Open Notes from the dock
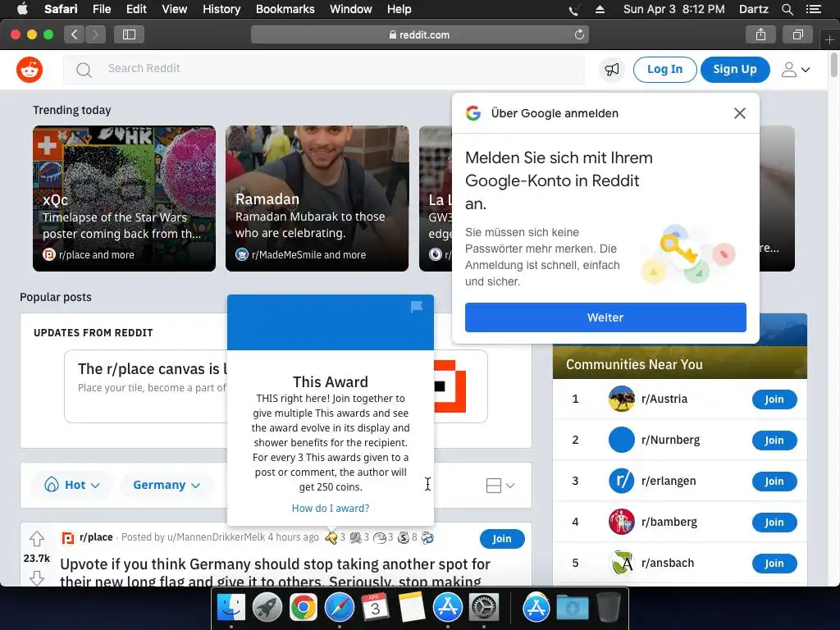 point(412,608)
